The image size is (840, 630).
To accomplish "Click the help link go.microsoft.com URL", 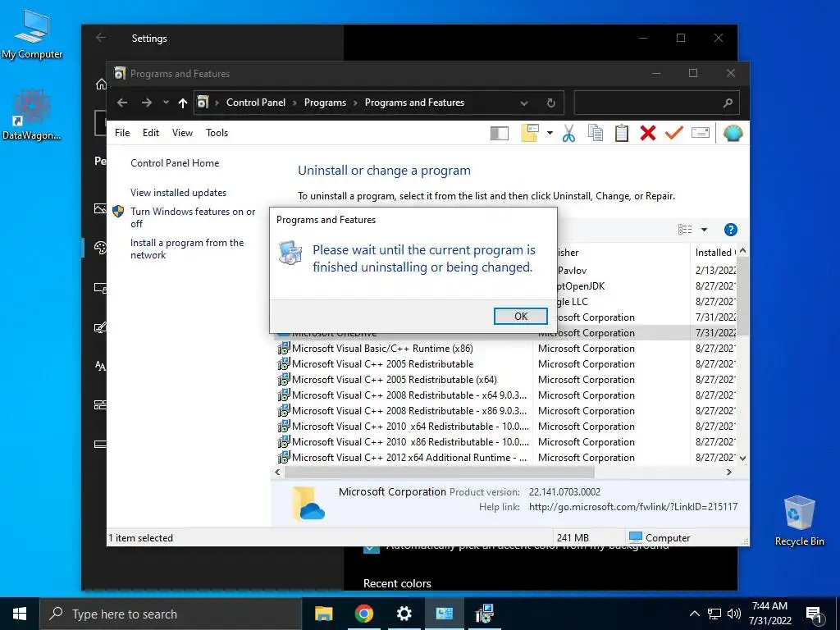I will [633, 507].
